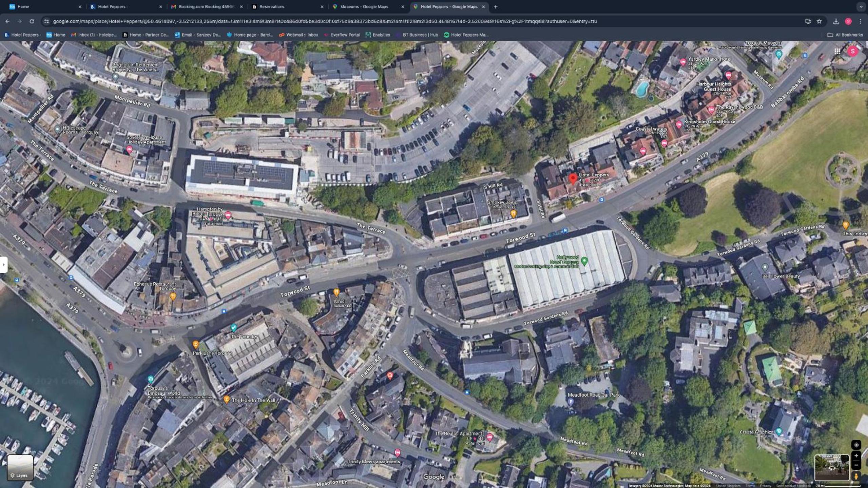This screenshot has width=868, height=488.
Task: Zoom in with the plus button
Action: [856, 456]
